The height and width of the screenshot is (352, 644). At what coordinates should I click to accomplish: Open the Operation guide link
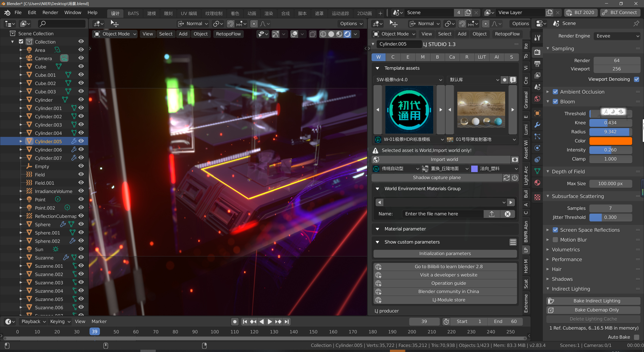[x=445, y=283]
